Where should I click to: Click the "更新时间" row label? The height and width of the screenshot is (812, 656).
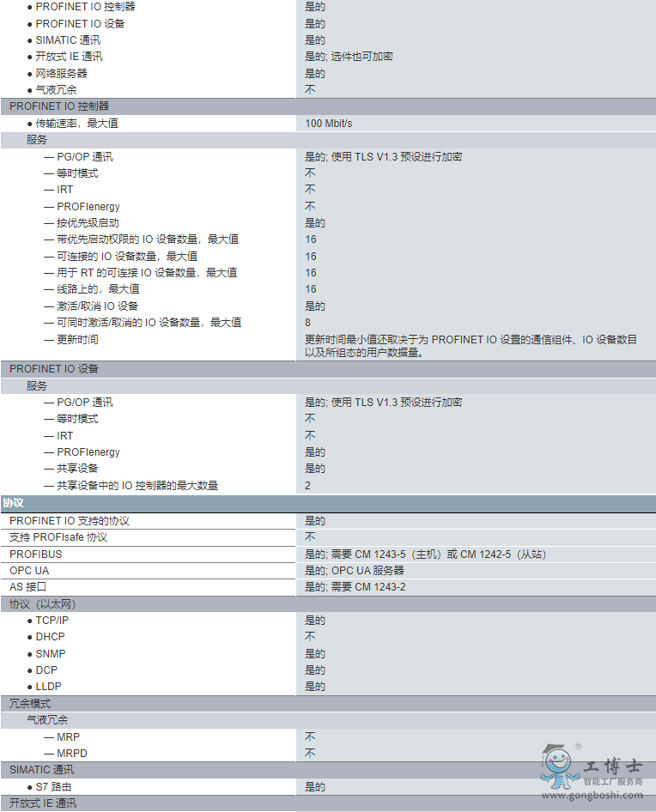pyautogui.click(x=77, y=340)
